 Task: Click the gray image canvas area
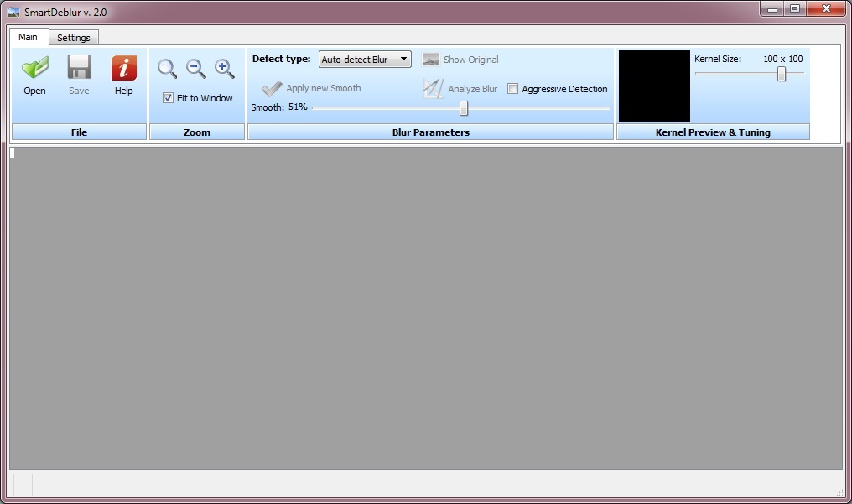(x=426, y=308)
